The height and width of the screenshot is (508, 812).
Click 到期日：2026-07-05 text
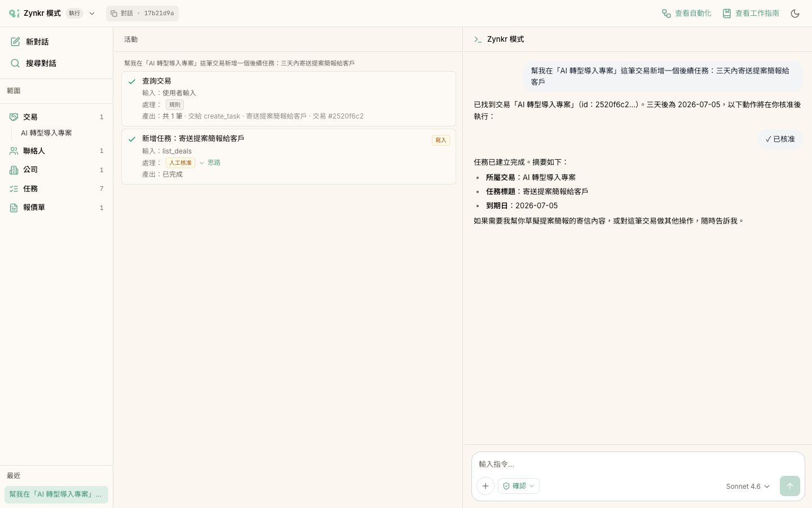(522, 206)
